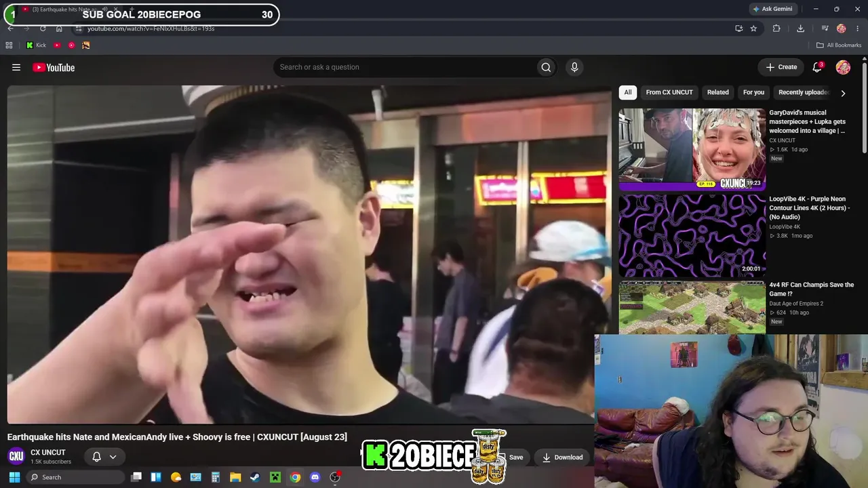Open the GaryDavid's musical masterpieces video title

808,121
